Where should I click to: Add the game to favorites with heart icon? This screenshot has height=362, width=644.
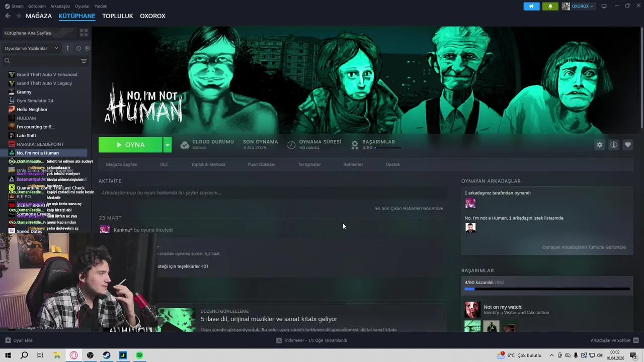[628, 145]
